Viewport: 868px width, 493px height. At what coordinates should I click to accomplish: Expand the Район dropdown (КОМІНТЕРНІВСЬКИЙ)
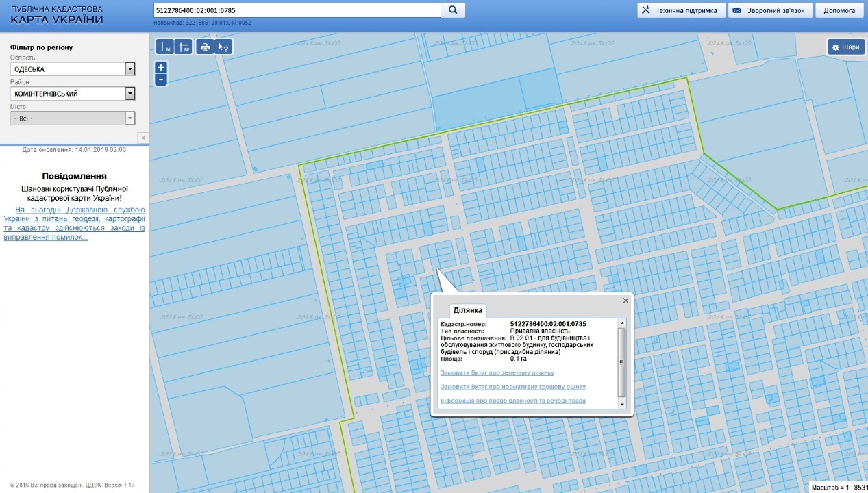(x=130, y=94)
